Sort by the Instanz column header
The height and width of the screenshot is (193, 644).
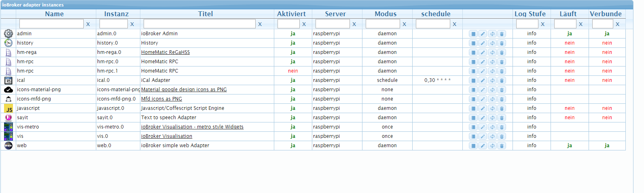coord(117,14)
